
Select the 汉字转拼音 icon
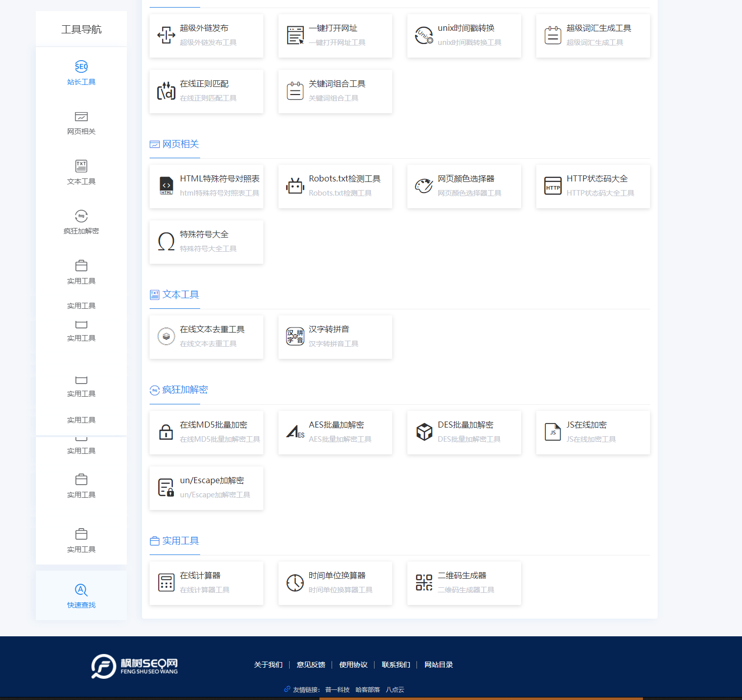[x=295, y=337]
